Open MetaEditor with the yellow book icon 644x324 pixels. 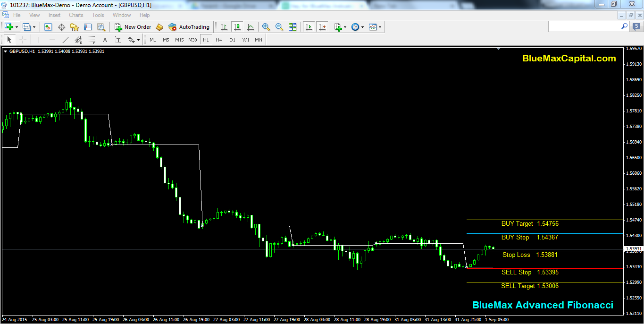(x=159, y=27)
